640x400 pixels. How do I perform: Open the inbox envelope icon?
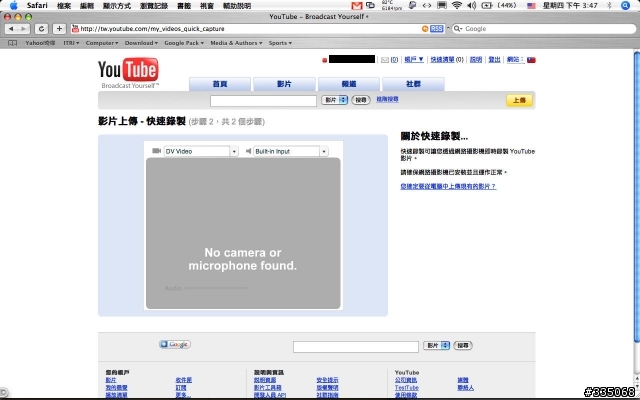384,60
